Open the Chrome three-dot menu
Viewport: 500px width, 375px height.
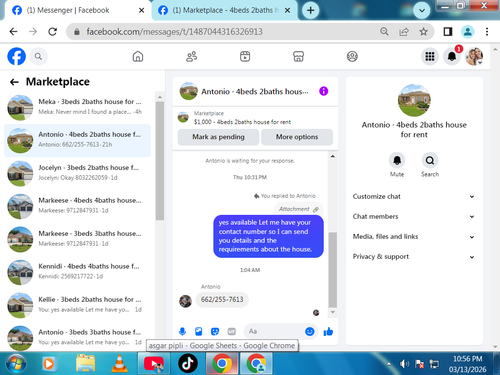[487, 32]
